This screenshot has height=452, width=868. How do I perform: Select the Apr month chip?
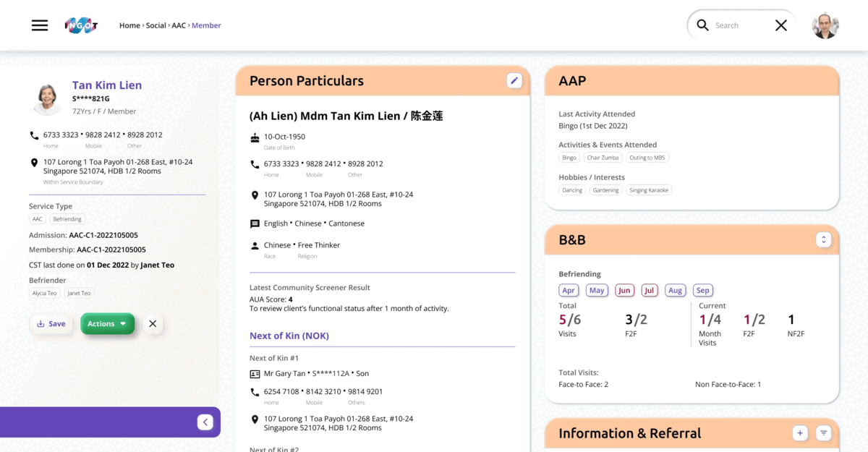click(569, 290)
